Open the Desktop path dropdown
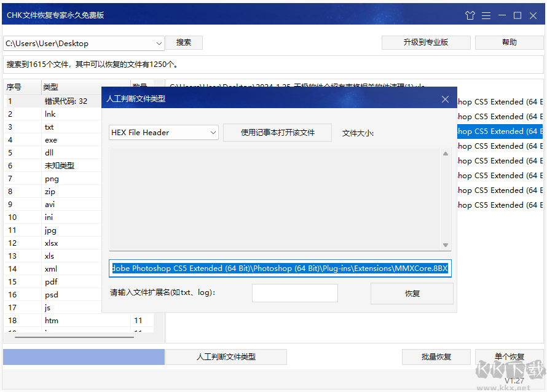This screenshot has height=392, width=547. click(x=159, y=43)
